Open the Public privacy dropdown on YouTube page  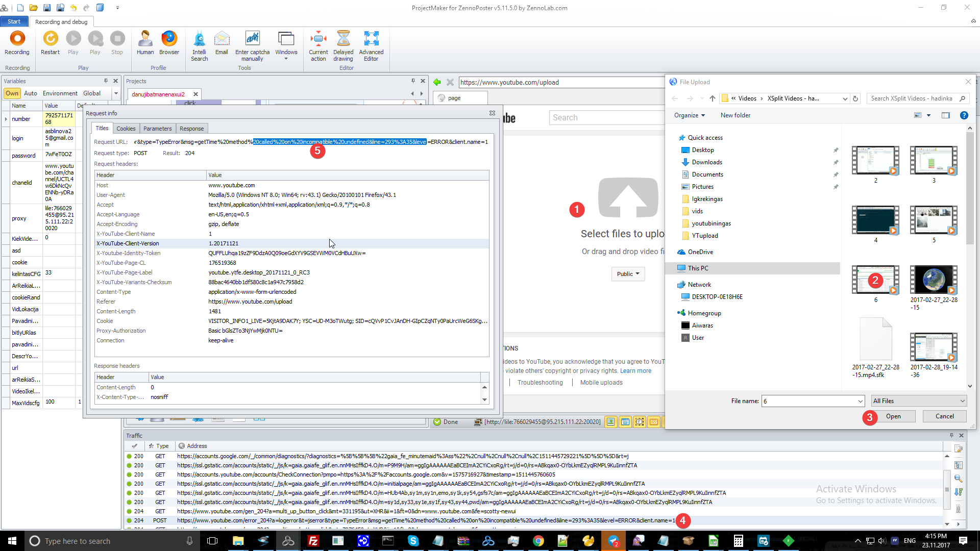click(x=628, y=274)
